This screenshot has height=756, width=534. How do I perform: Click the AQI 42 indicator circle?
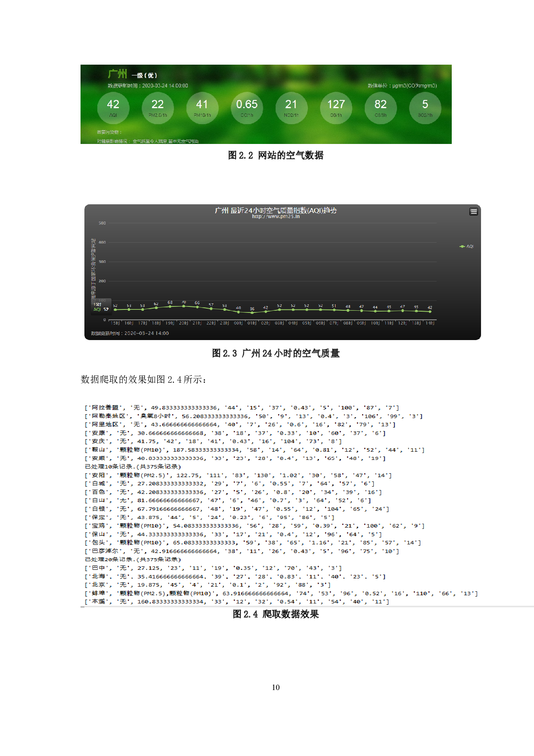pyautogui.click(x=113, y=108)
